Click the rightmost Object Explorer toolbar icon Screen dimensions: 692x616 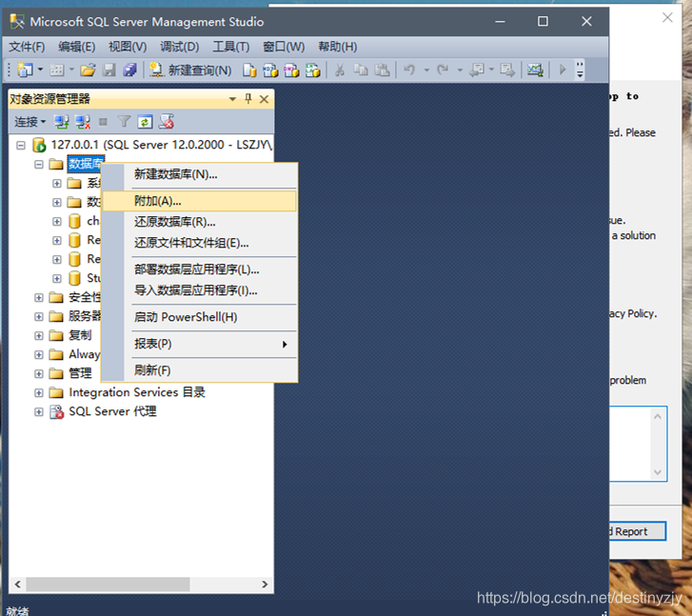pyautogui.click(x=167, y=122)
